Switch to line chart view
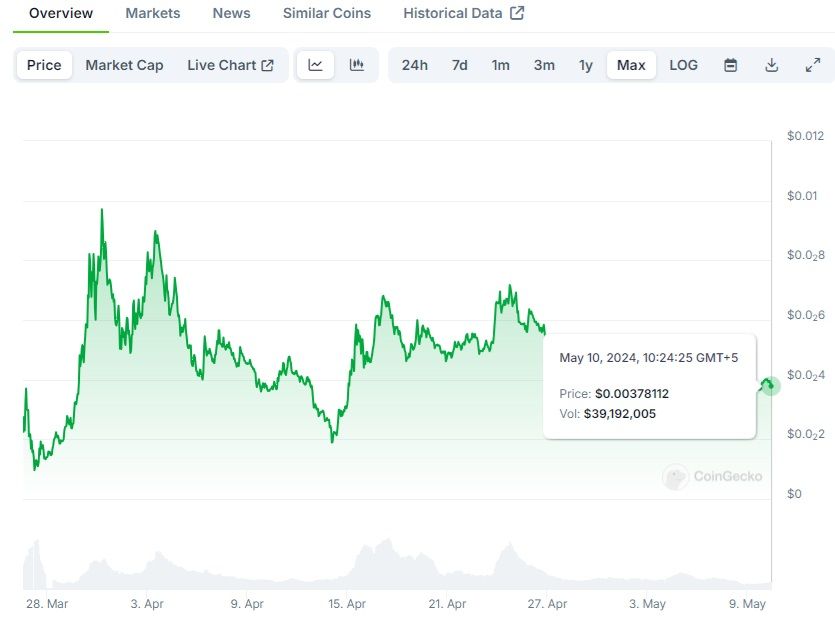 pyautogui.click(x=316, y=65)
